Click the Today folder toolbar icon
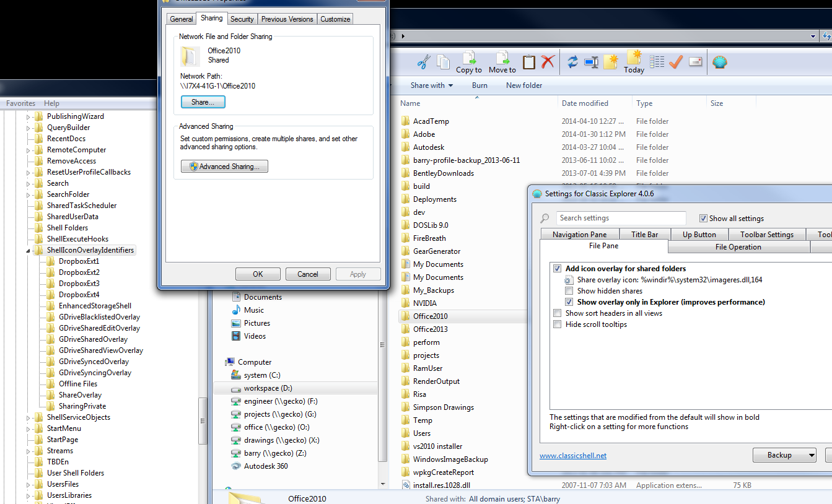The image size is (832, 504). coord(634,62)
